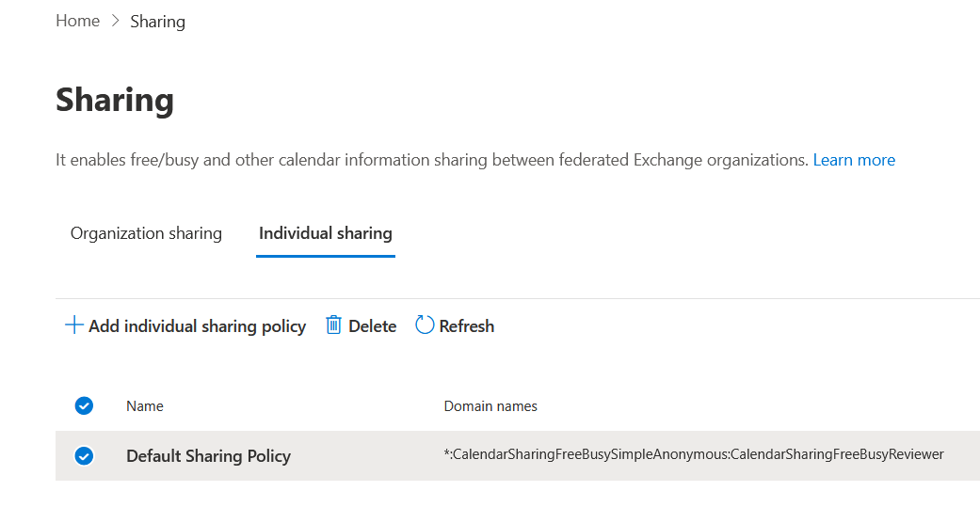Go to Home via breadcrumb
The height and width of the screenshot is (507, 980).
pos(77,21)
